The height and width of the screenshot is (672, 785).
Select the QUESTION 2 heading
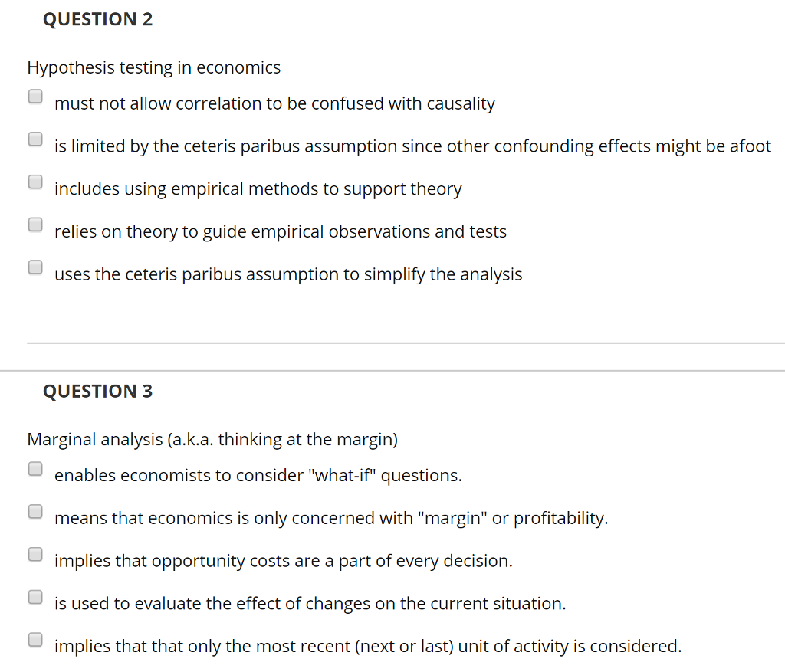[x=97, y=19]
